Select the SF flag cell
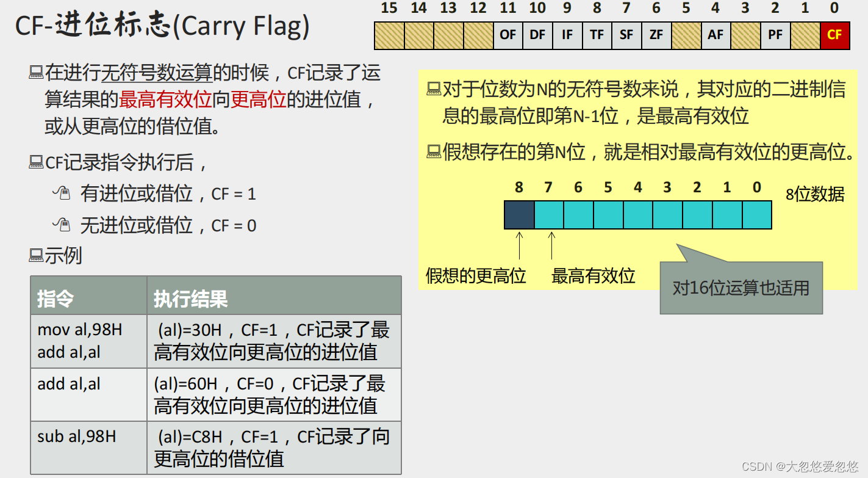 tap(626, 35)
